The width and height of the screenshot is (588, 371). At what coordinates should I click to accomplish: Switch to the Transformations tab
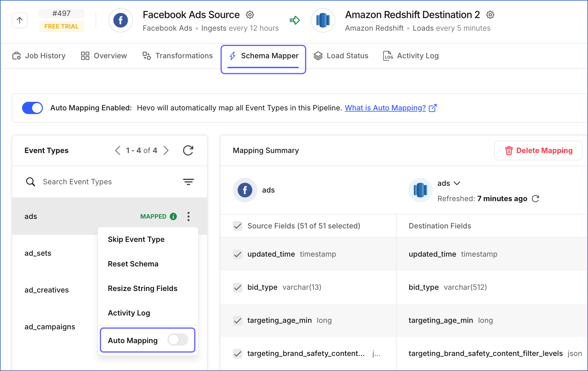[x=177, y=56]
